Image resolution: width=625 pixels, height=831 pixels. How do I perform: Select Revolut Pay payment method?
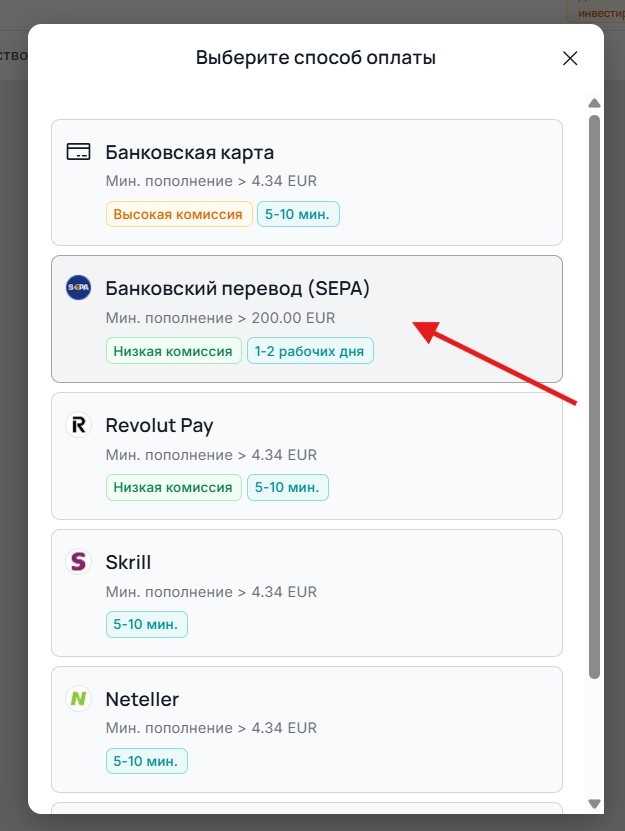pyautogui.click(x=306, y=456)
